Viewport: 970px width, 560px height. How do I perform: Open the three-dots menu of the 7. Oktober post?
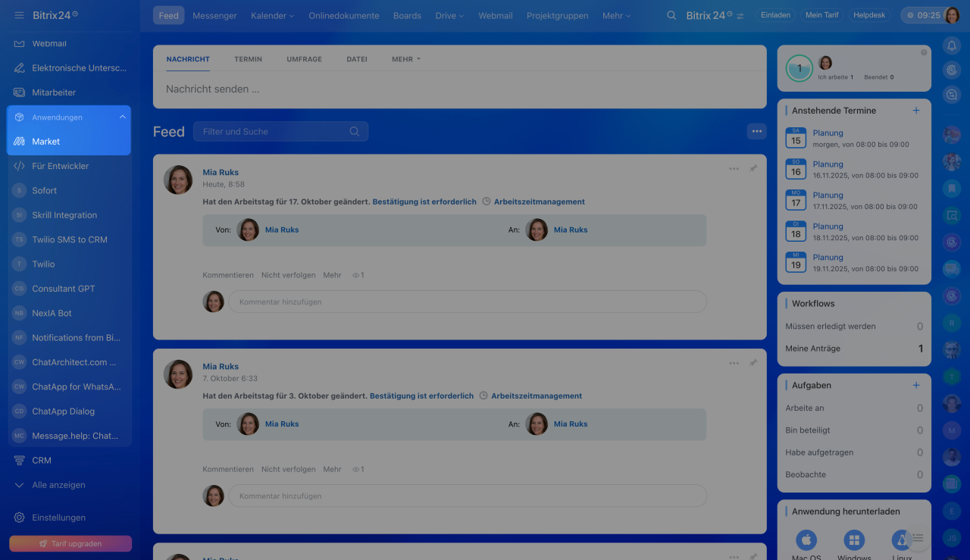[734, 363]
